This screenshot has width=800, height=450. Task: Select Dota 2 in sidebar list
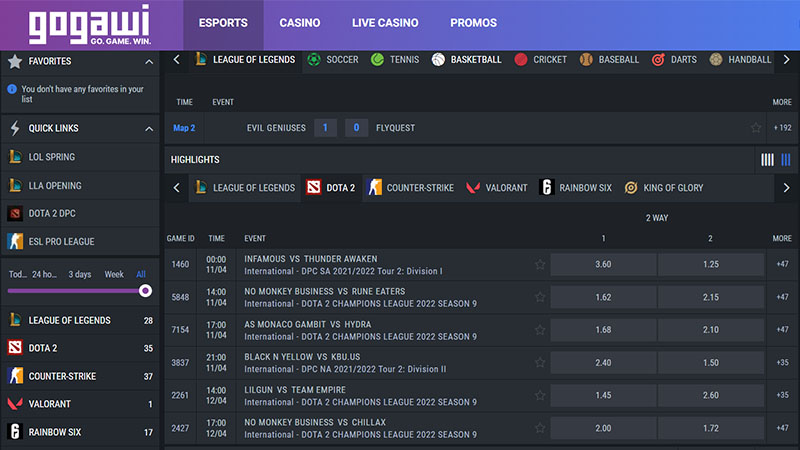coord(81,348)
